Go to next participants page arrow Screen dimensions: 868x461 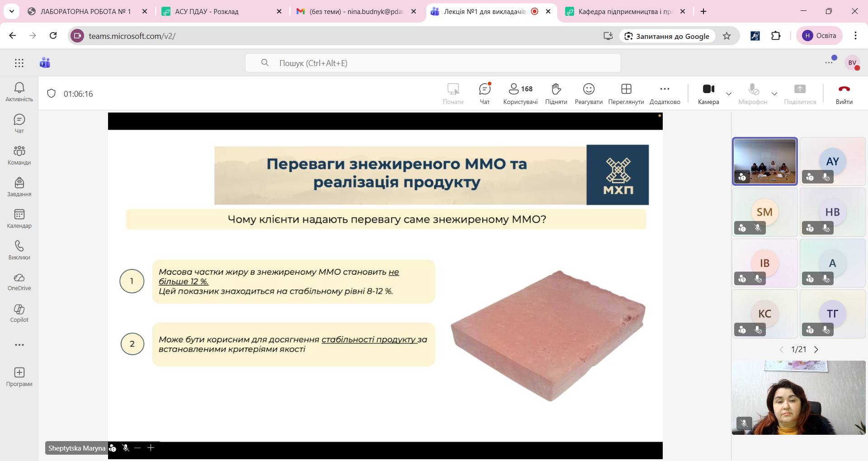tap(816, 349)
